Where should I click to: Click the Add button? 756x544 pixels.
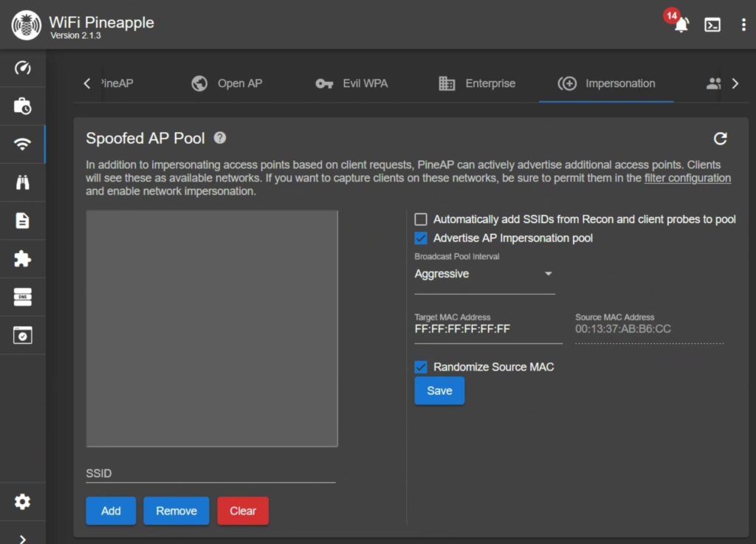click(x=111, y=511)
